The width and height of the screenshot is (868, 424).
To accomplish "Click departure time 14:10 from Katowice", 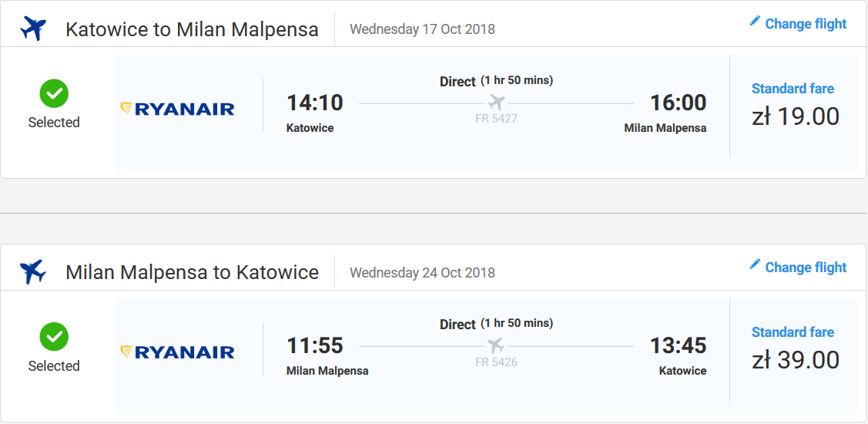I will click(315, 103).
